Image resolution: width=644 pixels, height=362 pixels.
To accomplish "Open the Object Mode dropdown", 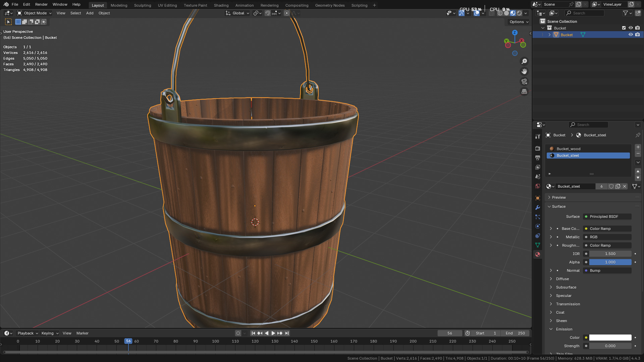I will [x=35, y=13].
